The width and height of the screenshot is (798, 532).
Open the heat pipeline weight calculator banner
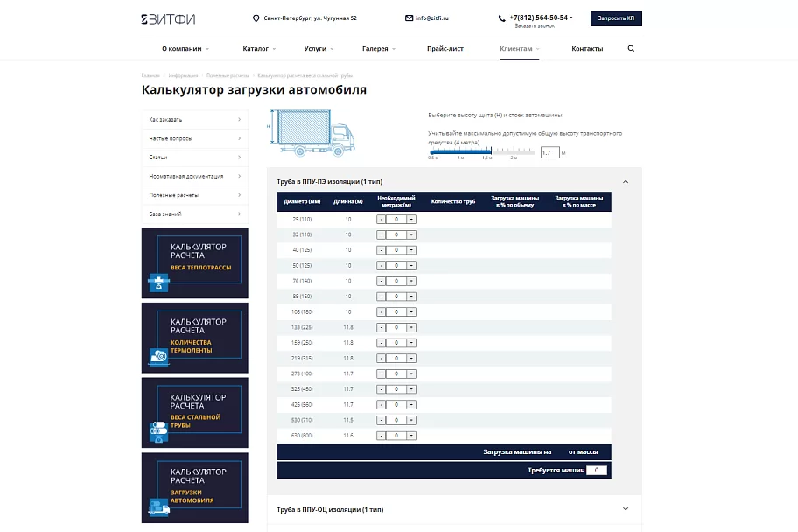195,262
